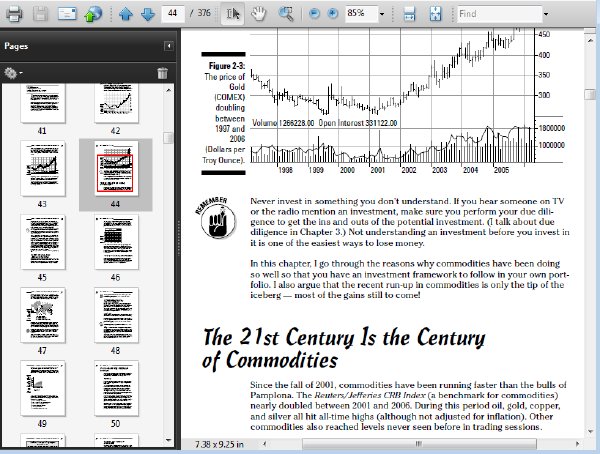Click the document scroll down arrow

pos(590,431)
